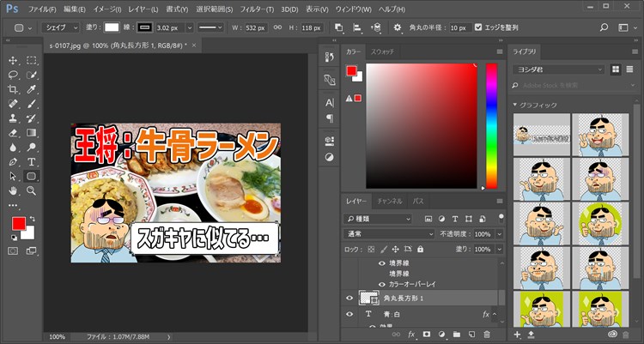Add a layer mask

click(426, 335)
